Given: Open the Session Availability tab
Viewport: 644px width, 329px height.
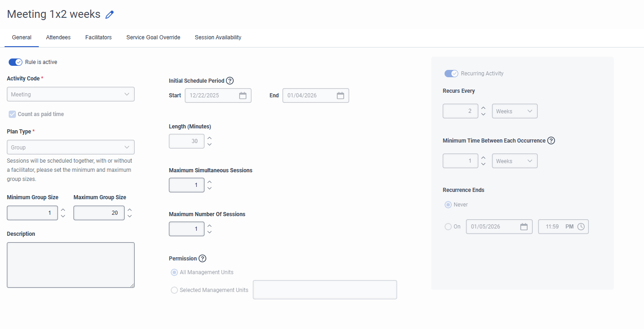Looking at the screenshot, I should tap(218, 37).
